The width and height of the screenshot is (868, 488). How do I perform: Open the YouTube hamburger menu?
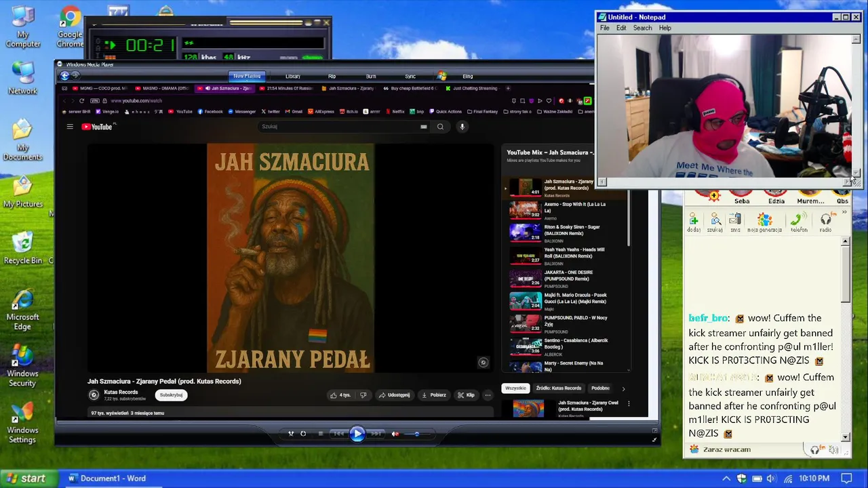tap(70, 127)
